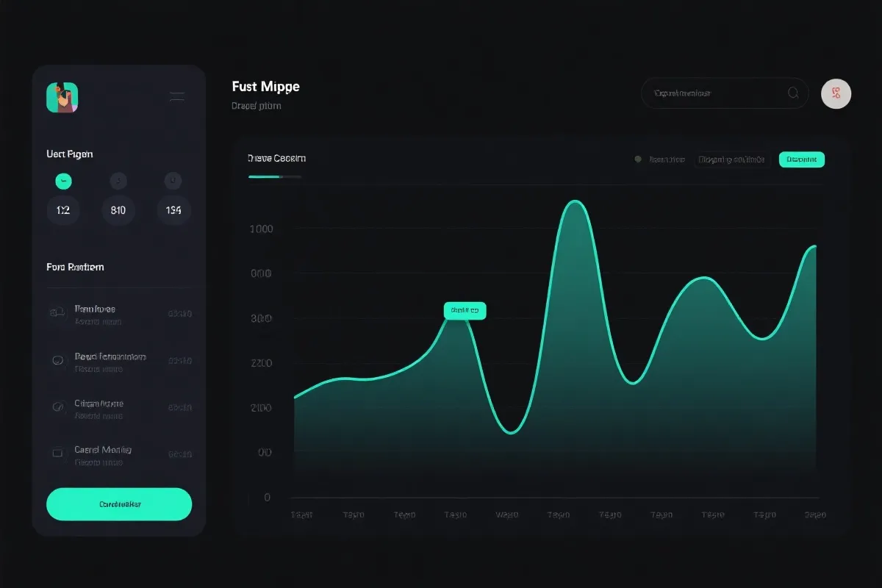Screen dimensions: 882x588
Task: Toggle the legend dot in chart header
Action: [x=638, y=159]
